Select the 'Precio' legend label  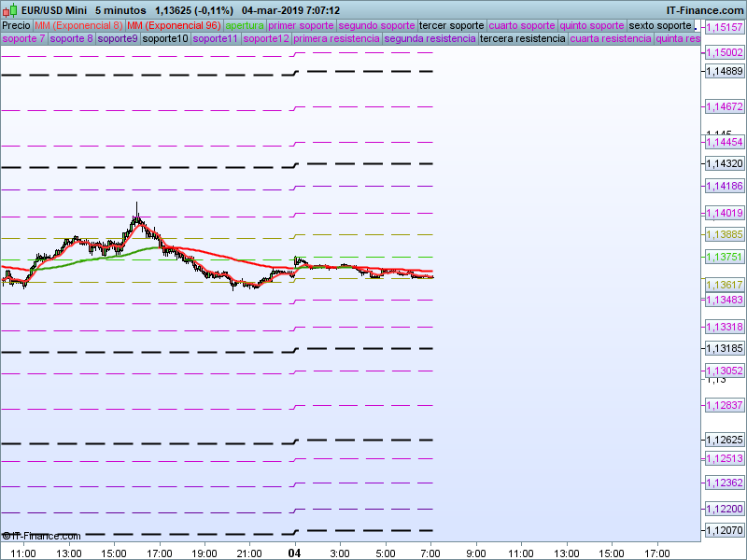(16, 25)
